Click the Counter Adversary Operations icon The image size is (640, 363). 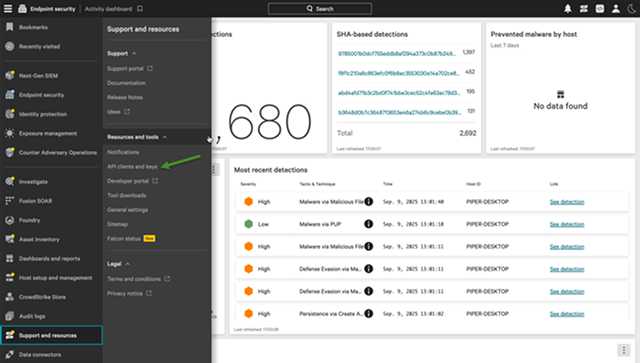(x=9, y=152)
